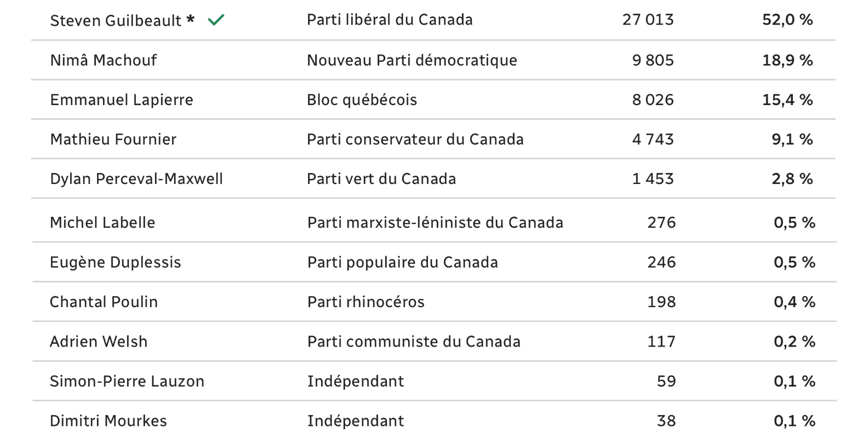The width and height of the screenshot is (868, 438).
Task: Click Parti vert du Canada label
Action: coord(381,179)
